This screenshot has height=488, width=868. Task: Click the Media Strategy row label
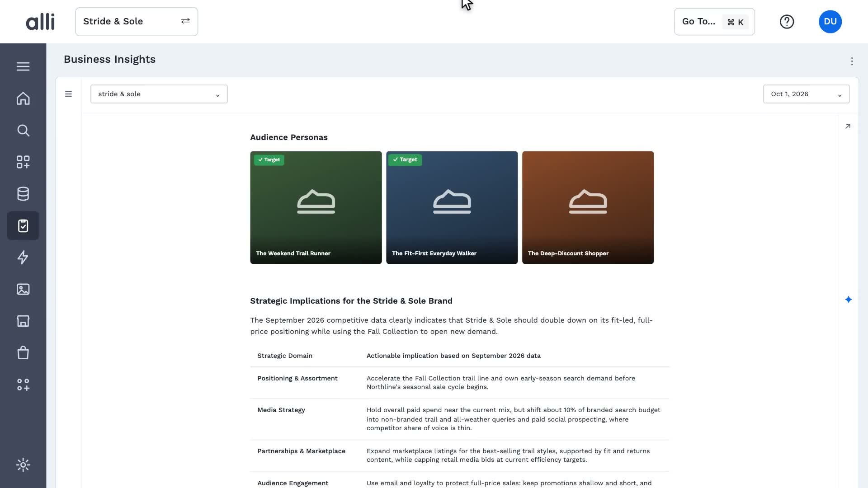click(281, 410)
